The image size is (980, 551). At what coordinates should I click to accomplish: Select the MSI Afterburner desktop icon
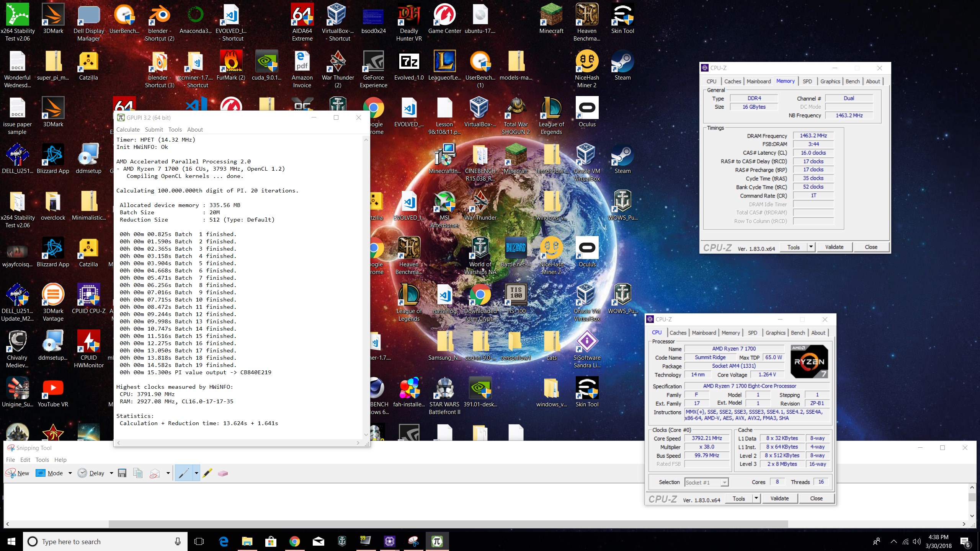(x=444, y=209)
